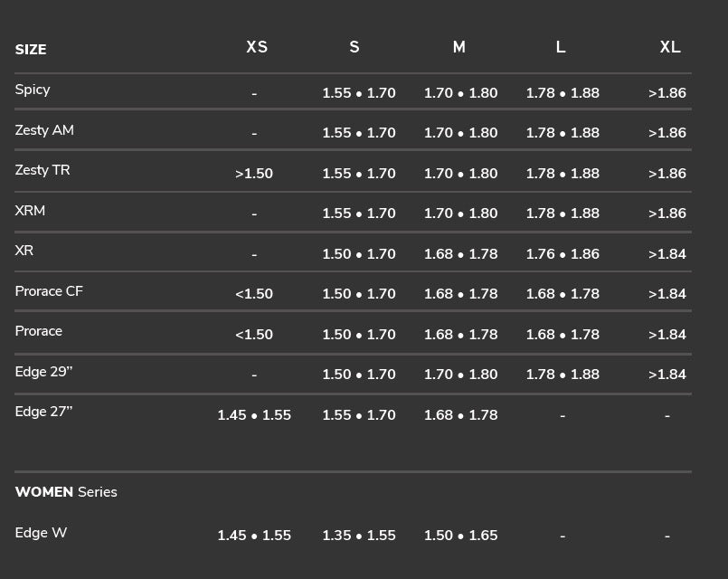The image size is (728, 579).
Task: Select XR size L value 1.76 • 1.86
Action: pyautogui.click(x=563, y=254)
